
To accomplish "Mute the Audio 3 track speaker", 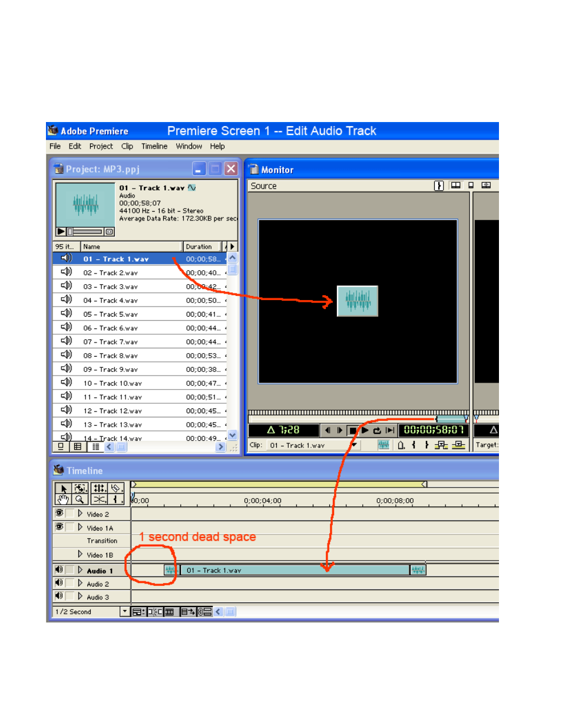I will (59, 596).
